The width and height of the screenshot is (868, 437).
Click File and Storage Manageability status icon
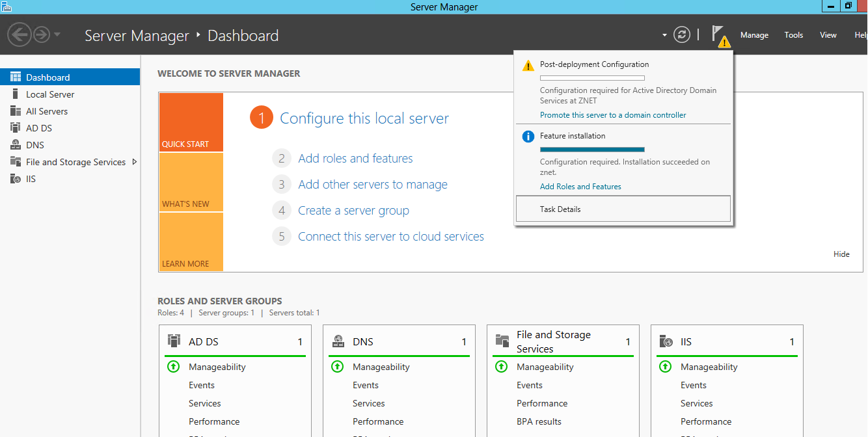coord(501,367)
